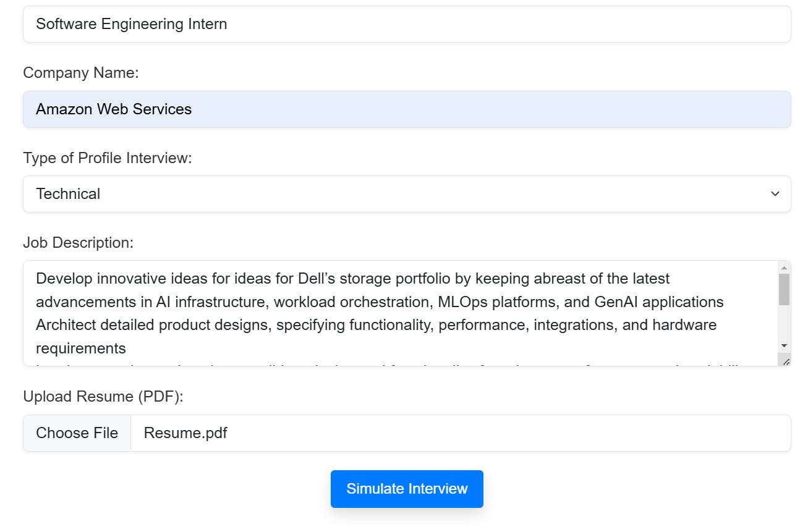808x532 pixels.
Task: Click the Amazon Web Services company name field
Action: (x=406, y=109)
